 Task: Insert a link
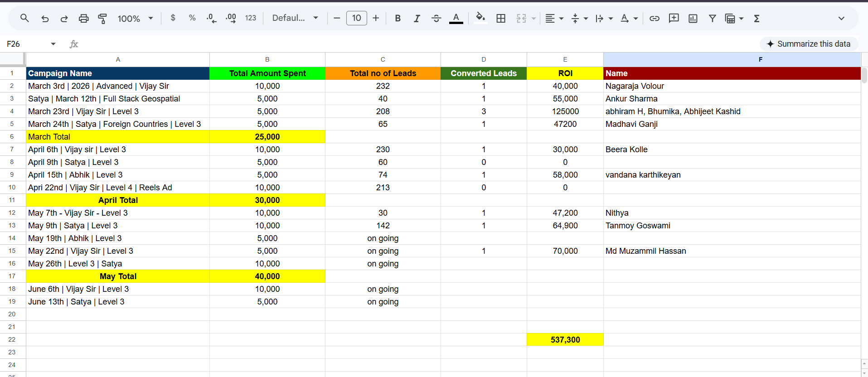point(654,18)
